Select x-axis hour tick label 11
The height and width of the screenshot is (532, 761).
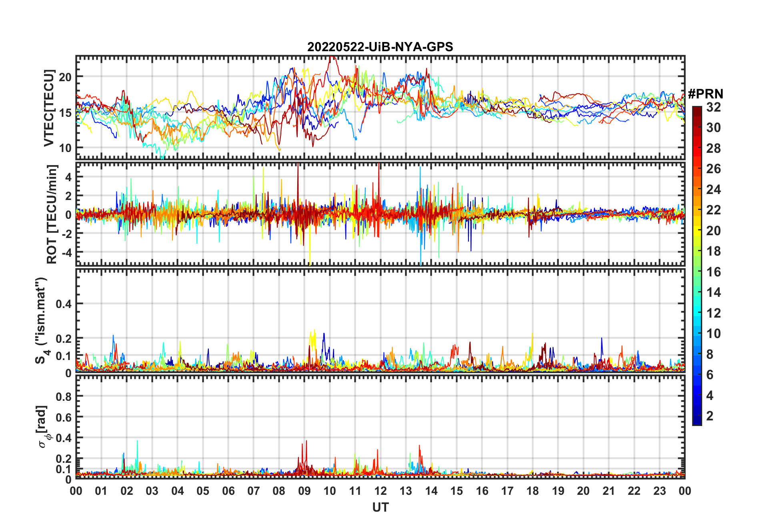[355, 491]
